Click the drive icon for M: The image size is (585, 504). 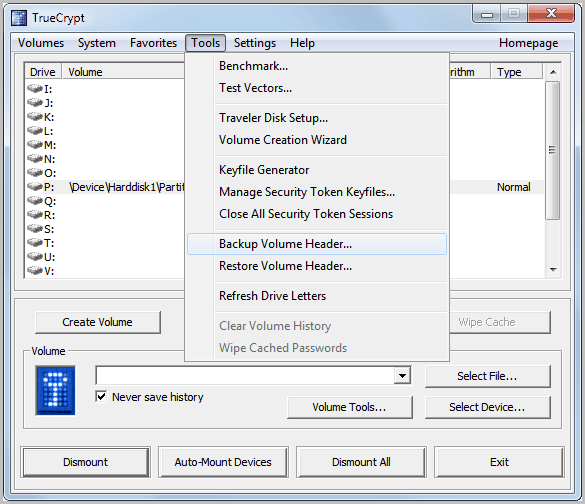[x=35, y=145]
